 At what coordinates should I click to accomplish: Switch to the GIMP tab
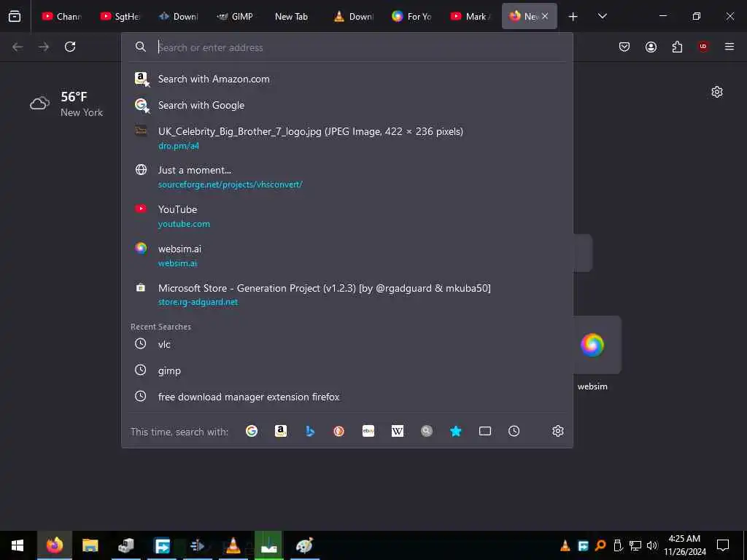(236, 16)
